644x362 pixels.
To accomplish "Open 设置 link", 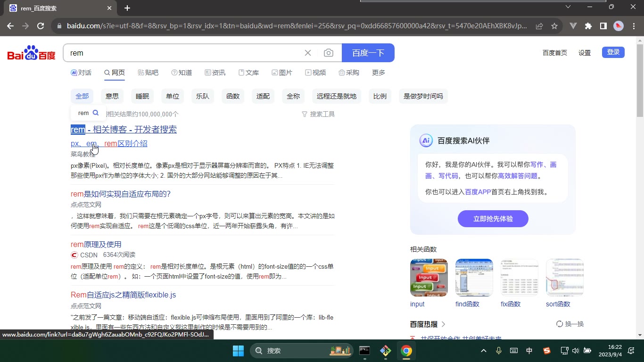I will point(585,53).
